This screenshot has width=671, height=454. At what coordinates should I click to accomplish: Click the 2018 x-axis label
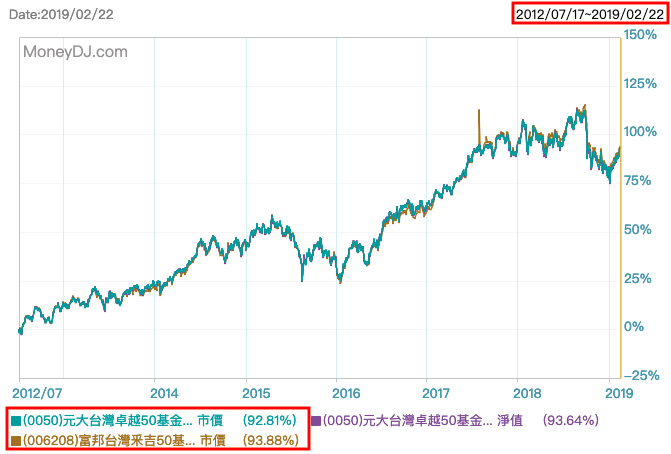(x=527, y=393)
